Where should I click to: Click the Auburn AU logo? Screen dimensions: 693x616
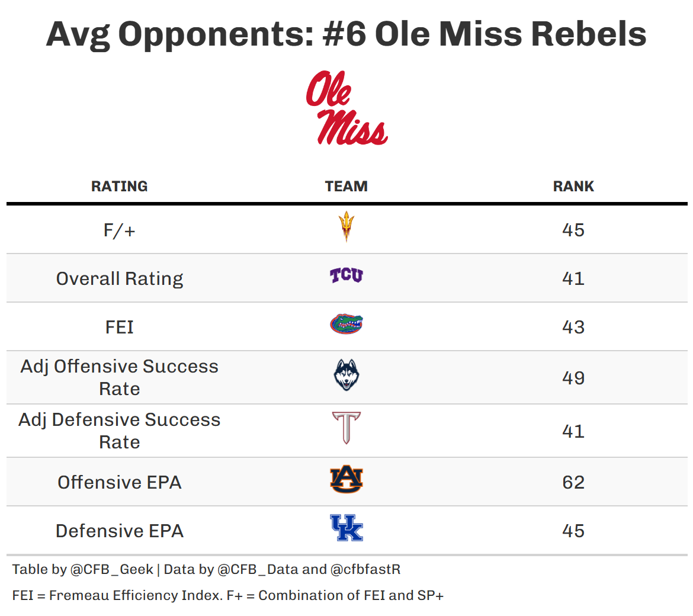(x=346, y=480)
